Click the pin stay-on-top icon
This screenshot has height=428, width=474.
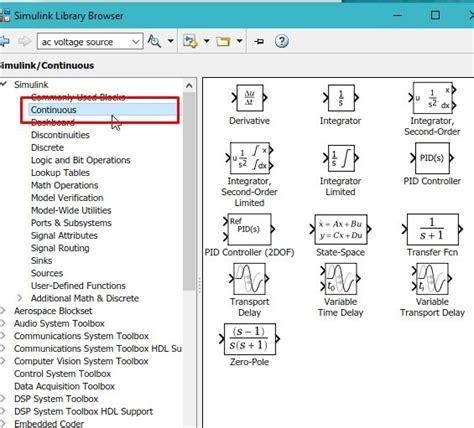click(x=259, y=41)
